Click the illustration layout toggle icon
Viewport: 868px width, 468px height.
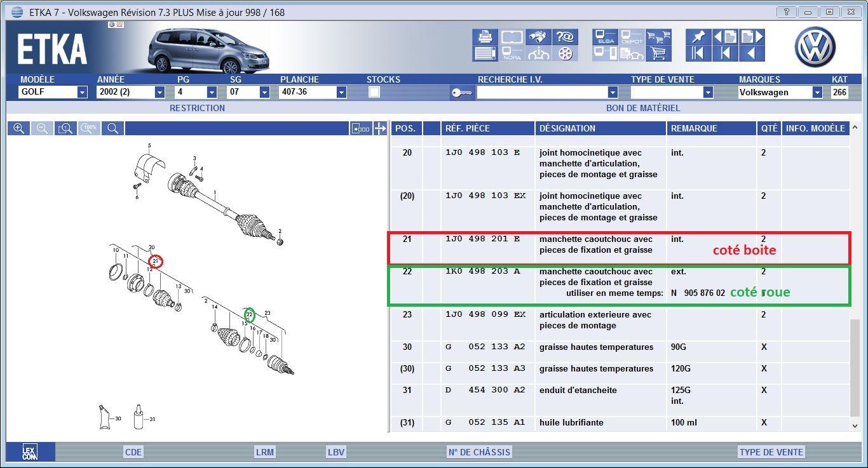point(360,128)
